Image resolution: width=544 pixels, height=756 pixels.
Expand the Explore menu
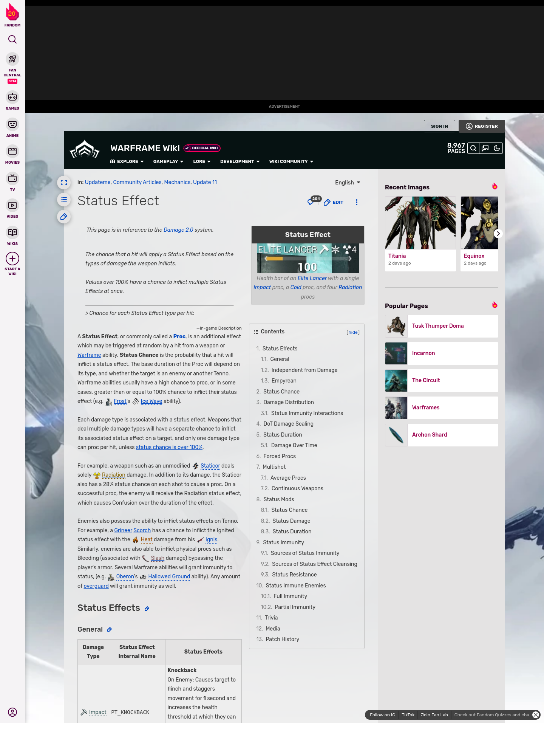127,161
